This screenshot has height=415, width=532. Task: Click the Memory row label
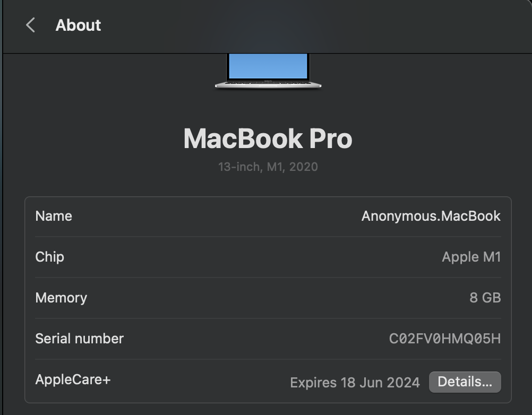pos(61,298)
